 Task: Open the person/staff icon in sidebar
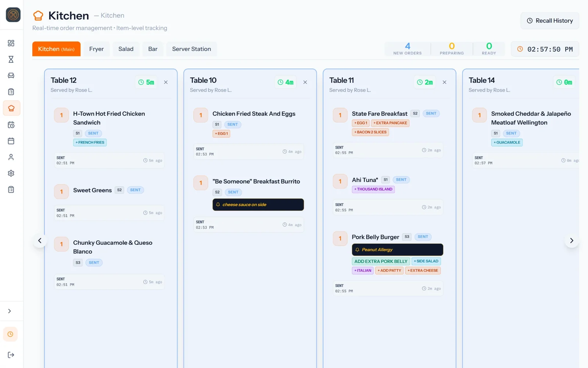click(11, 157)
